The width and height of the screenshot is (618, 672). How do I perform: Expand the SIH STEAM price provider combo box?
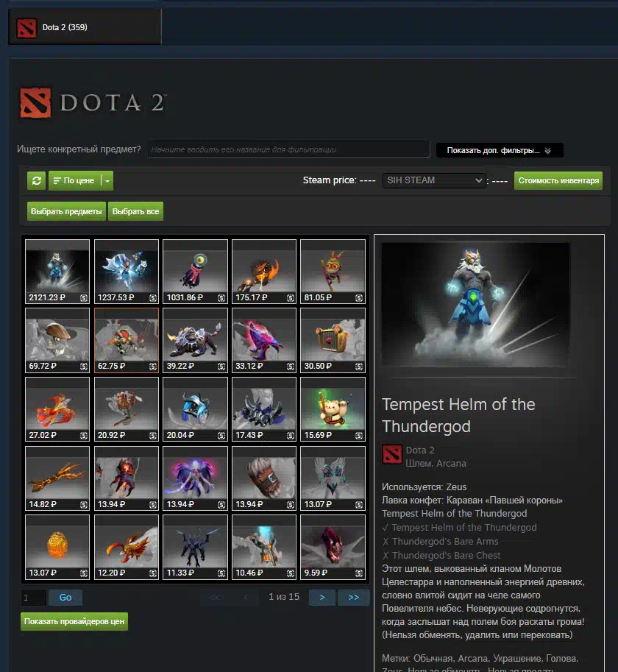[x=434, y=180]
